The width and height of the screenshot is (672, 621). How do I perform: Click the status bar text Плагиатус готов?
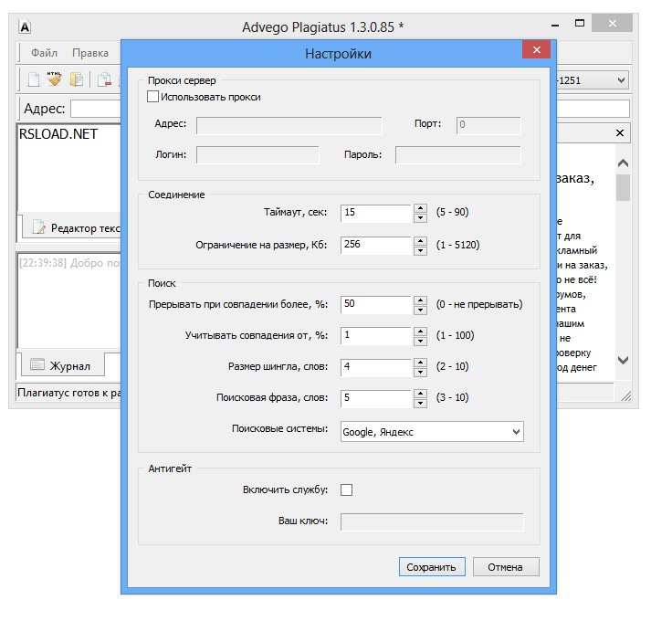[x=69, y=393]
